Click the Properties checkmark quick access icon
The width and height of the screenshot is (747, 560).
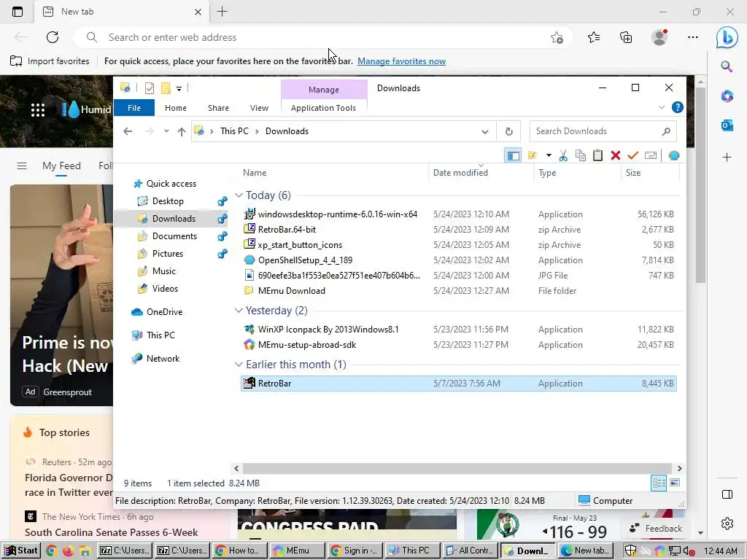[149, 88]
